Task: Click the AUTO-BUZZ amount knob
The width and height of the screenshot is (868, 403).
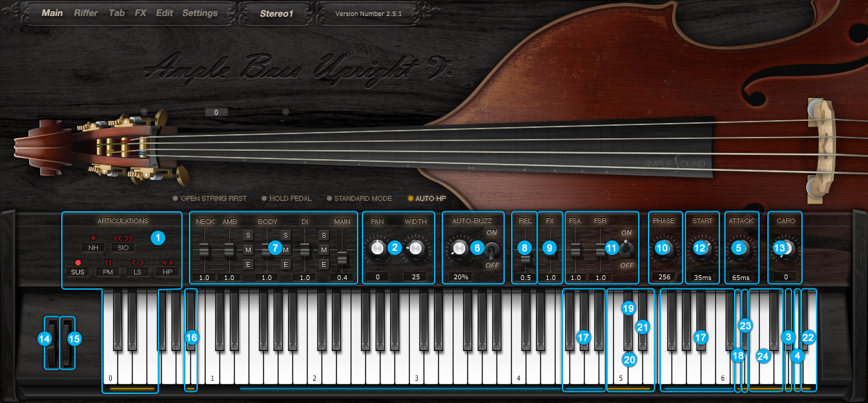Action: point(460,248)
